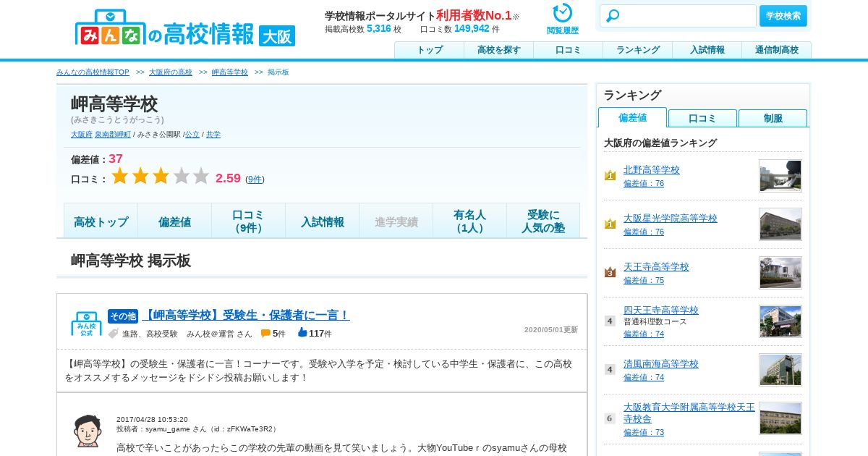Open the 口コミ navigation menu item
The height and width of the screenshot is (456, 868).
pyautogui.click(x=569, y=50)
